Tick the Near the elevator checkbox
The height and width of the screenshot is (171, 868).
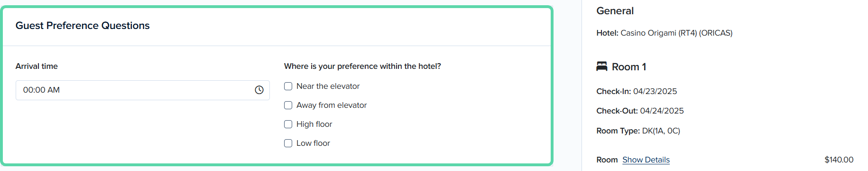click(x=288, y=86)
